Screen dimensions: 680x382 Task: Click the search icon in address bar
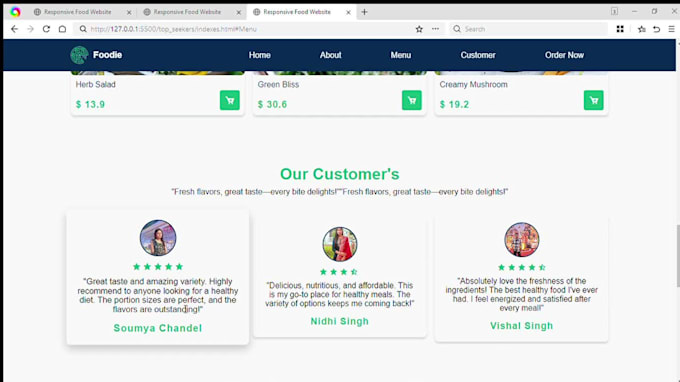tap(83, 29)
